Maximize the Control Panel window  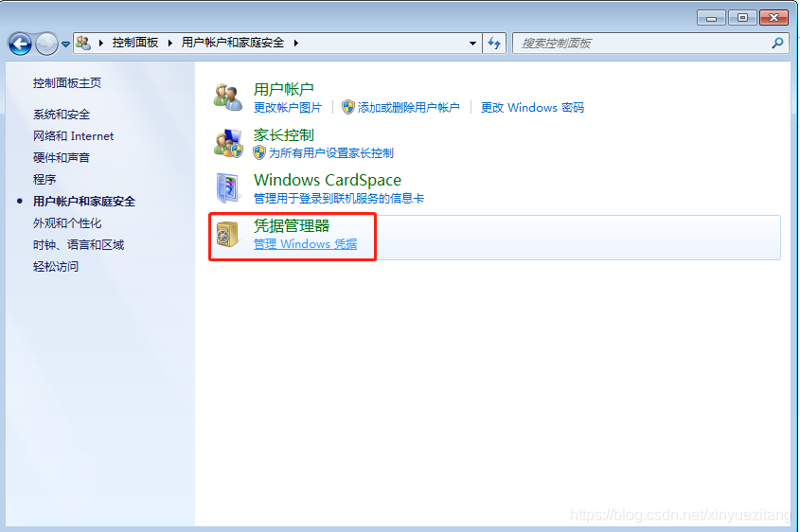click(742, 18)
